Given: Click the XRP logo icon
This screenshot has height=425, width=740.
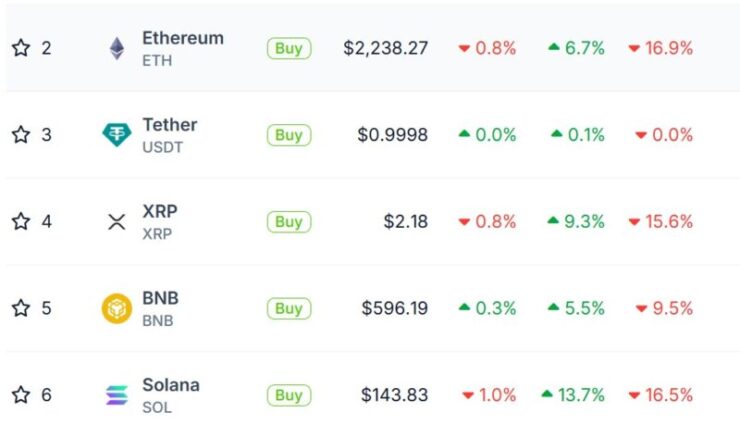Looking at the screenshot, I should 117,222.
